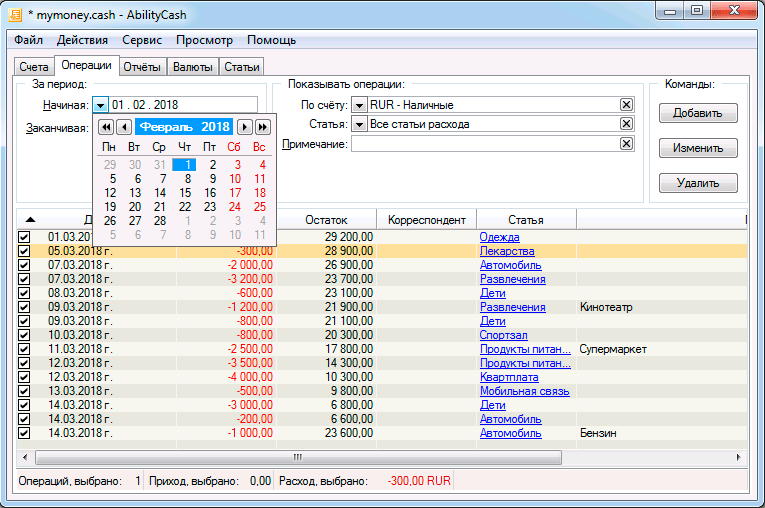Click the Удалить button
This screenshot has width=765, height=508.
tap(698, 183)
